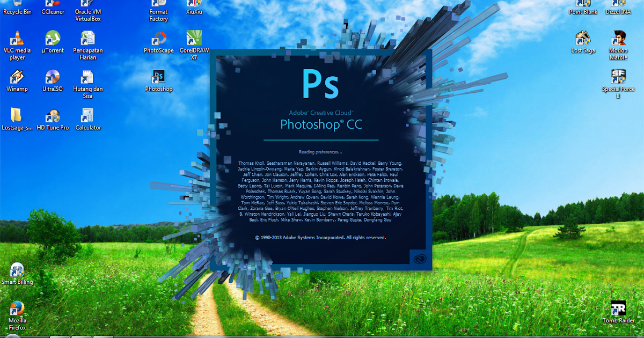Launch µTorrent from the desktop
The width and height of the screenshot is (644, 338).
click(x=53, y=42)
